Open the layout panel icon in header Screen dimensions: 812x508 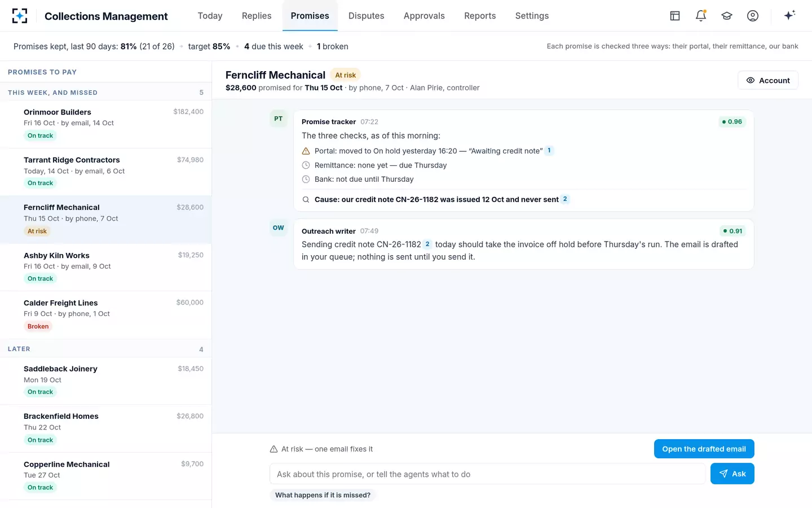[x=675, y=16]
